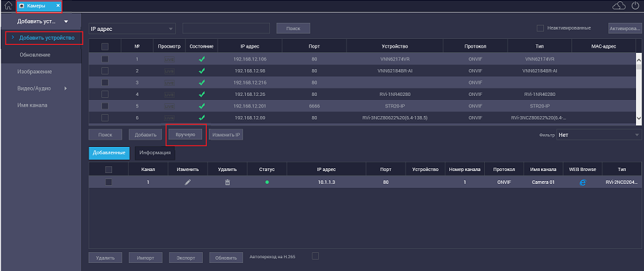Toggle Автопереход на H.265 checkbox
644x271 pixels.
coord(316,256)
